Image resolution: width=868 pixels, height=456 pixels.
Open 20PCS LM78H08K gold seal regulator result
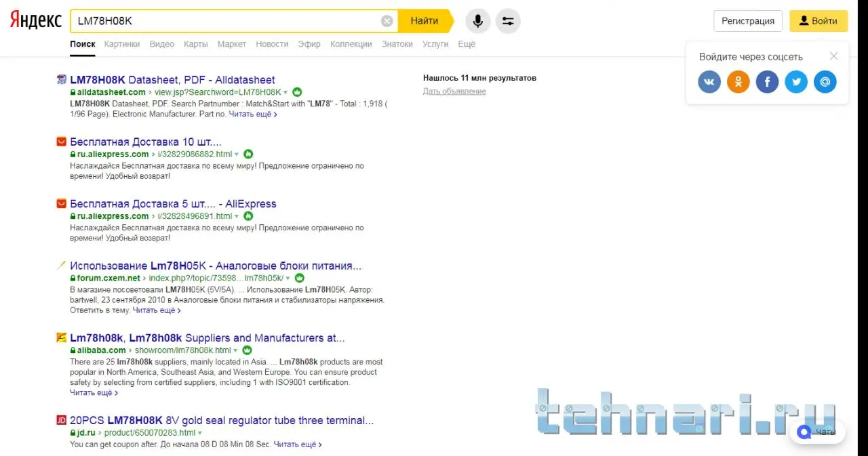click(222, 420)
